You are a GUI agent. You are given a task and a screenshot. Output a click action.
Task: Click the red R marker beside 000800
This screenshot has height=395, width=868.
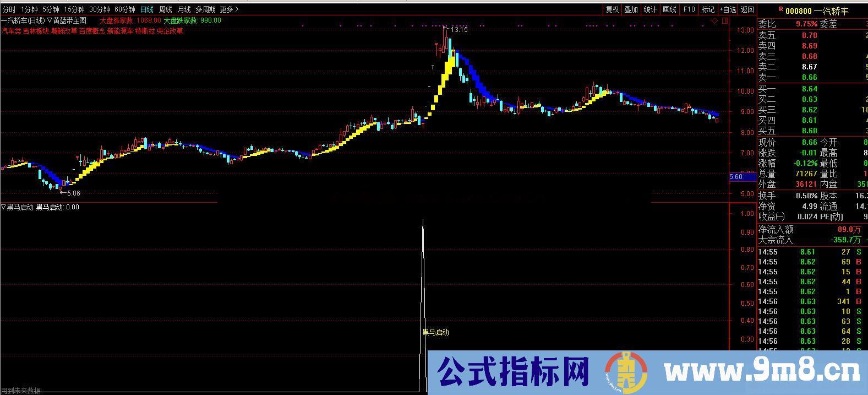[x=780, y=9]
